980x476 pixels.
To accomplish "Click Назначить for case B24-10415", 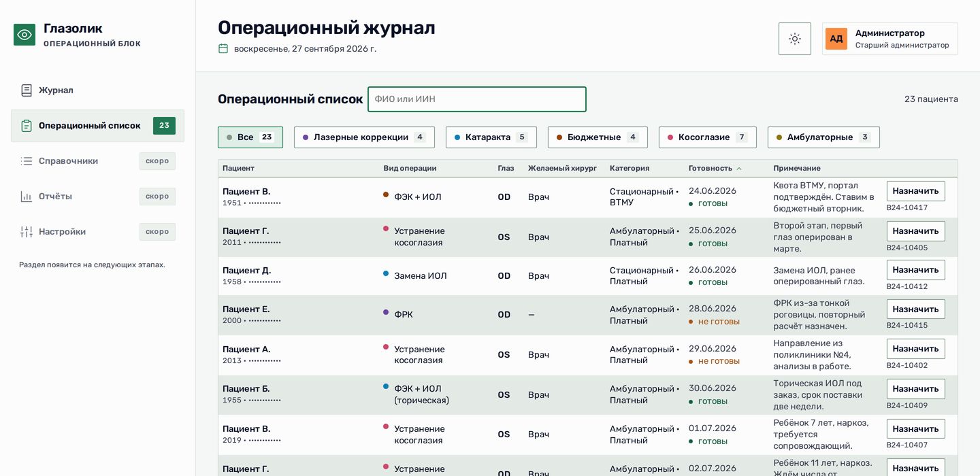I will pos(915,309).
